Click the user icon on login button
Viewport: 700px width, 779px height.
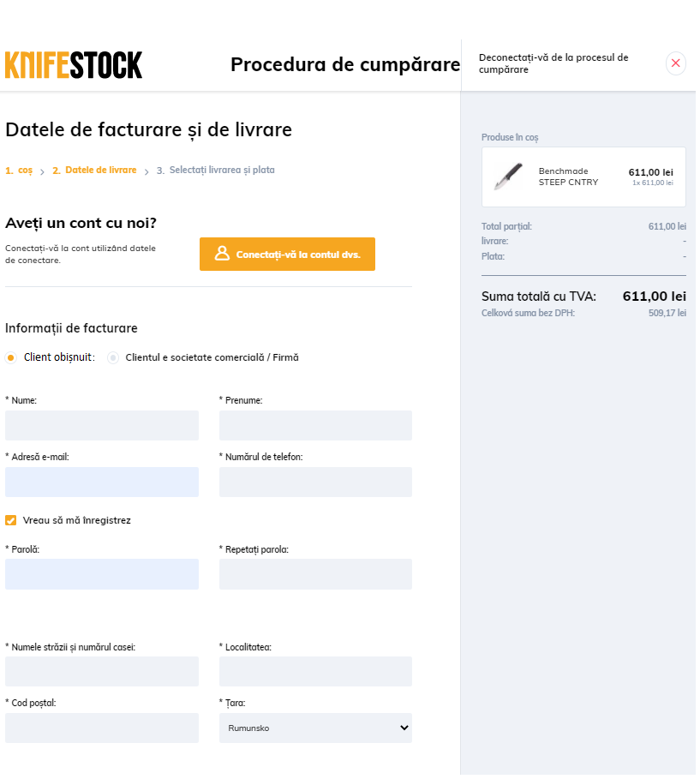click(x=222, y=254)
